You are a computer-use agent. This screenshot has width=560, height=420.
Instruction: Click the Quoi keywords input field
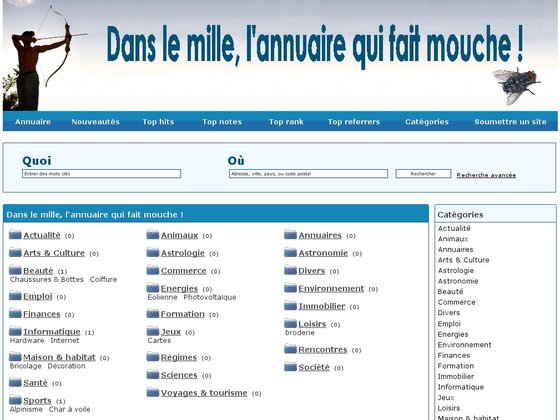101,174
